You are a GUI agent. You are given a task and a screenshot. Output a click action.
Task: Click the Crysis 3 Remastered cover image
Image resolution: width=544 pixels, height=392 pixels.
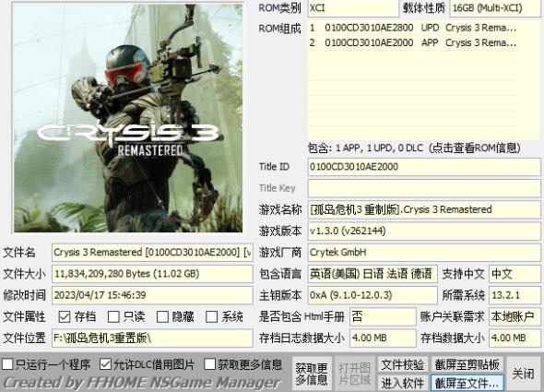128,117
